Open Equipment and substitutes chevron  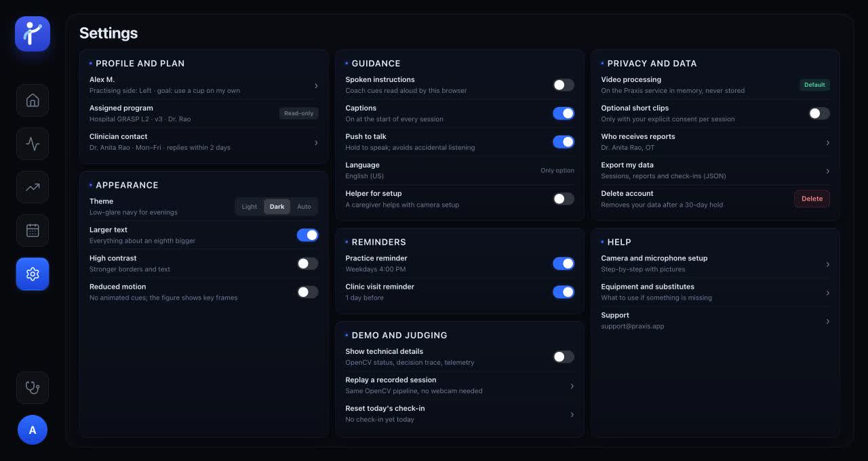click(827, 293)
